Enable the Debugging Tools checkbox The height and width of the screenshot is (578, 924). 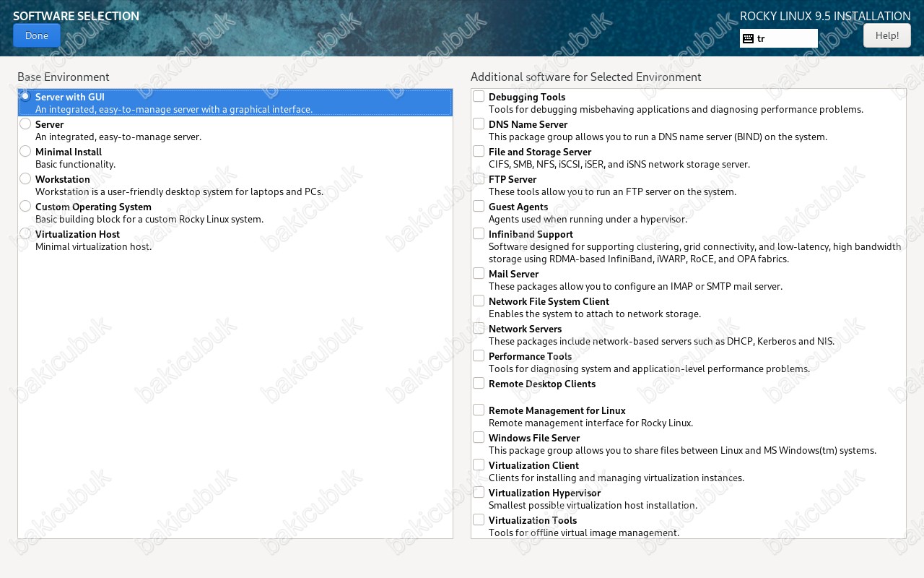click(479, 96)
